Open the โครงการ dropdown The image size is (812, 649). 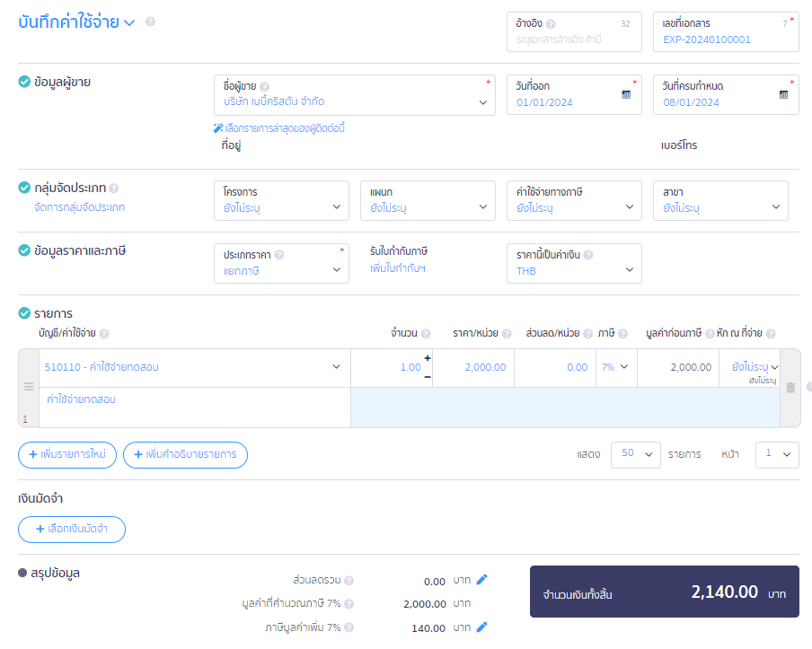click(282, 201)
